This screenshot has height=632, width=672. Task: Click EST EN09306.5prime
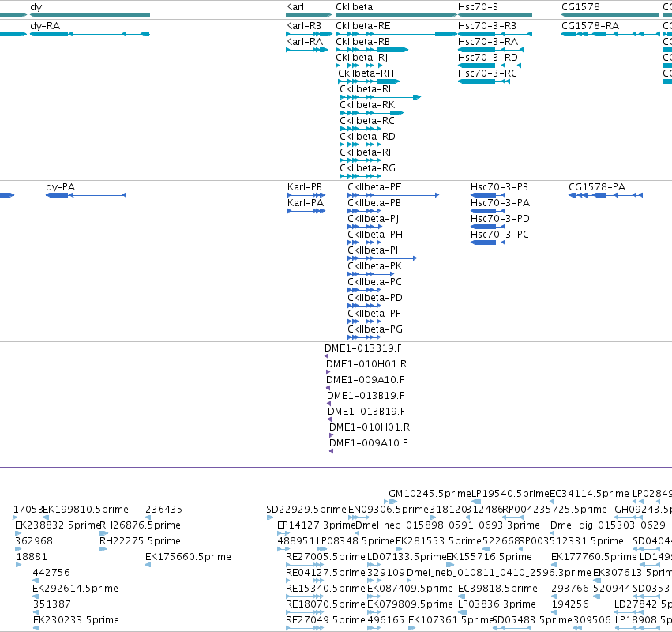pos(389,510)
